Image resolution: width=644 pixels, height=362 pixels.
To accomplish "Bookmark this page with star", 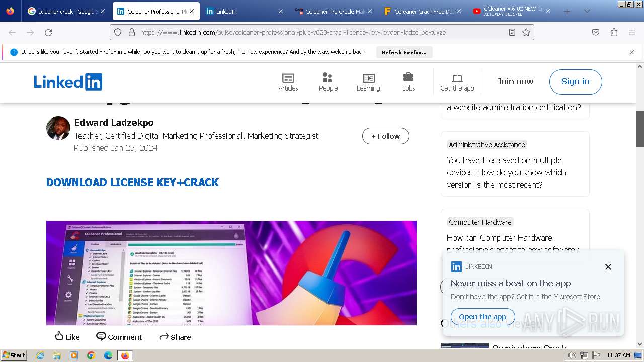I will point(526,32).
